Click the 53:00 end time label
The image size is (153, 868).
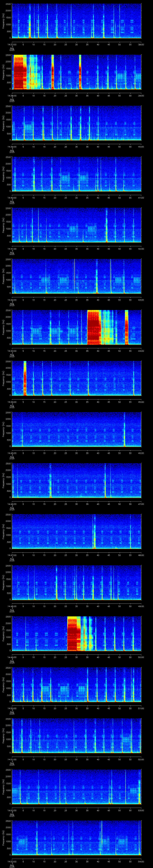[x=141, y=810]
